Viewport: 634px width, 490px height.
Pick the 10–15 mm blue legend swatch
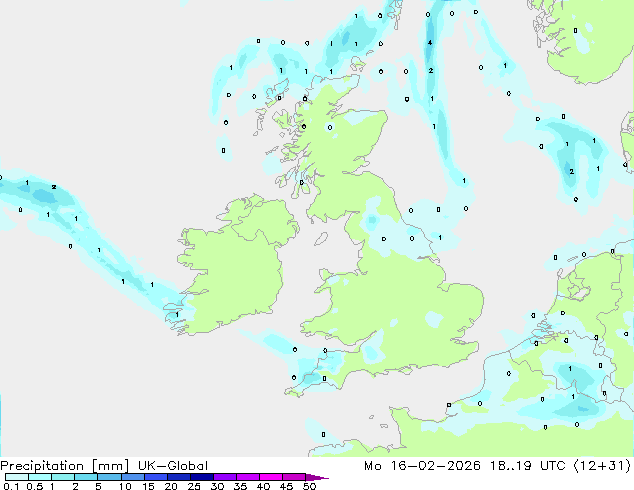pyautogui.click(x=133, y=477)
